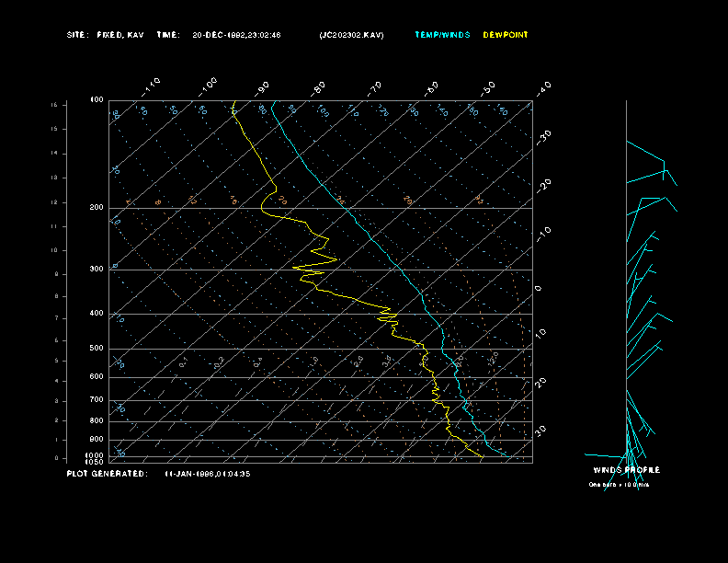Click the WINDS PROFILE caption
Screen dimensions: 728x563
(626, 470)
